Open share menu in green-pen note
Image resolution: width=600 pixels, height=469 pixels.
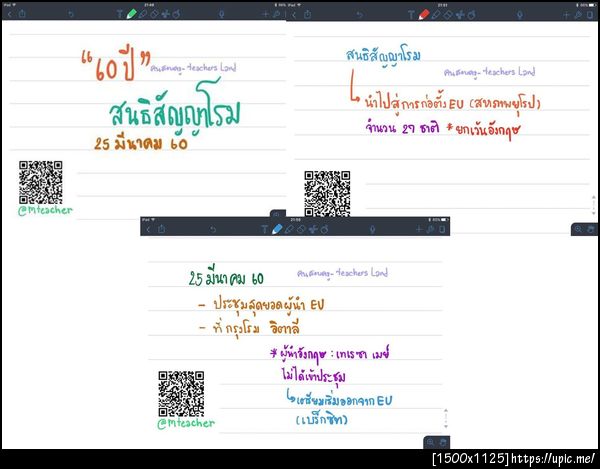pos(22,14)
